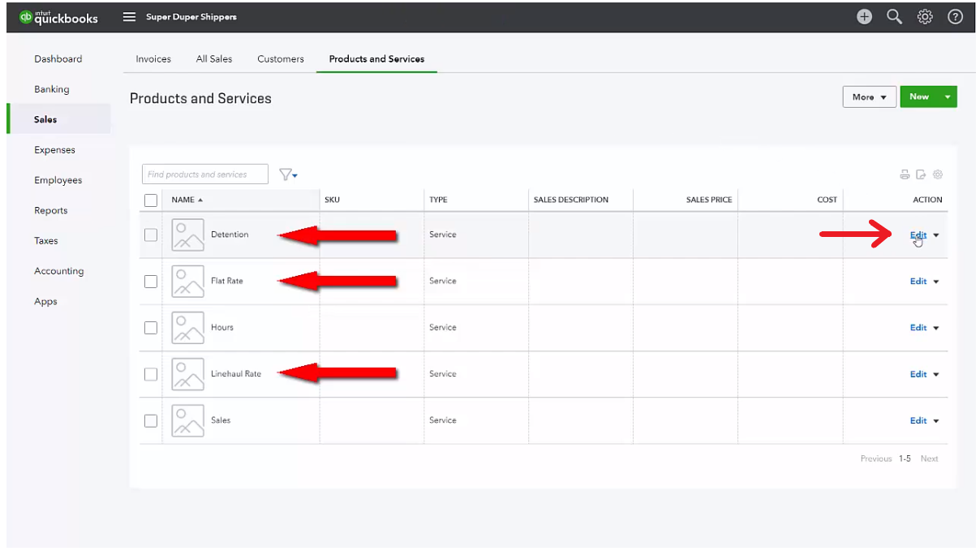Click the Hours item image placeholder
Image resolution: width=980 pixels, height=551 pixels.
188,328
